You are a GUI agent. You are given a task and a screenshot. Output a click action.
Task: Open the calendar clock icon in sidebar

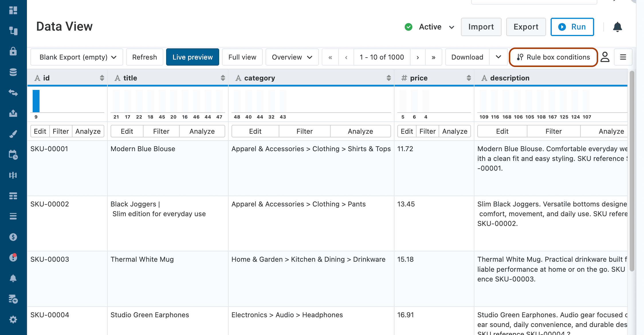tap(13, 155)
